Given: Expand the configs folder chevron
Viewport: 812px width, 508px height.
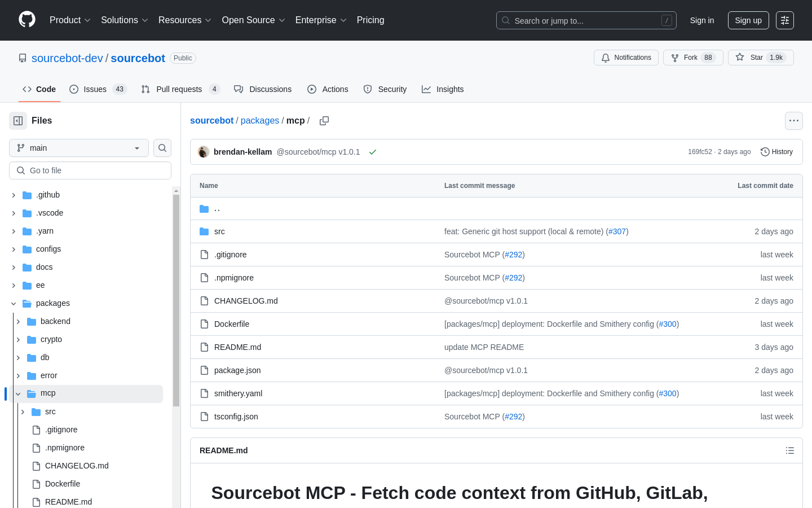Looking at the screenshot, I should tap(14, 249).
